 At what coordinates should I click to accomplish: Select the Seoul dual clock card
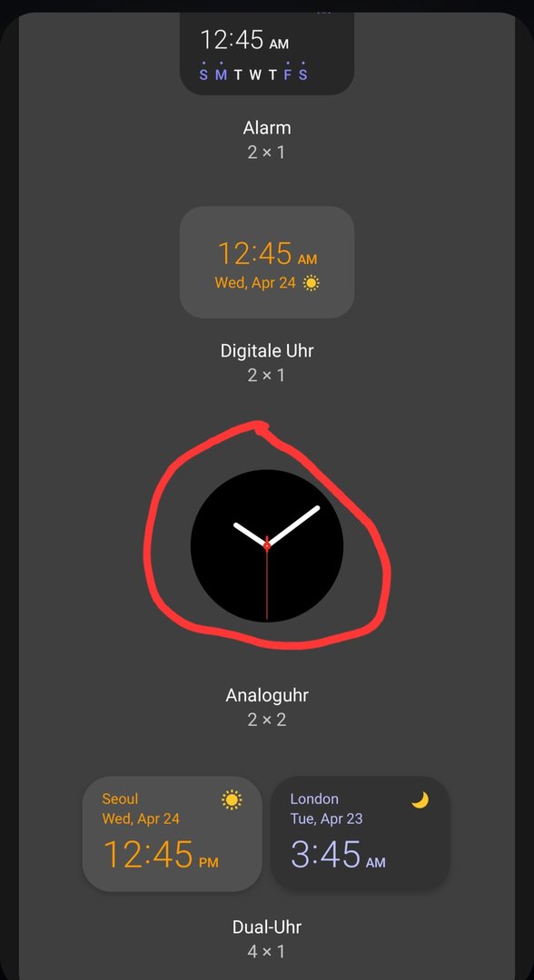(172, 833)
